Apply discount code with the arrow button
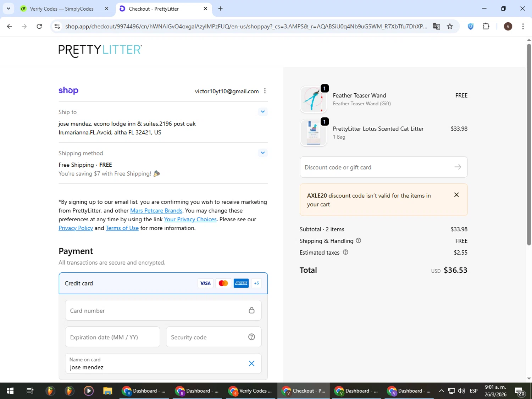The width and height of the screenshot is (532, 399). click(x=458, y=167)
